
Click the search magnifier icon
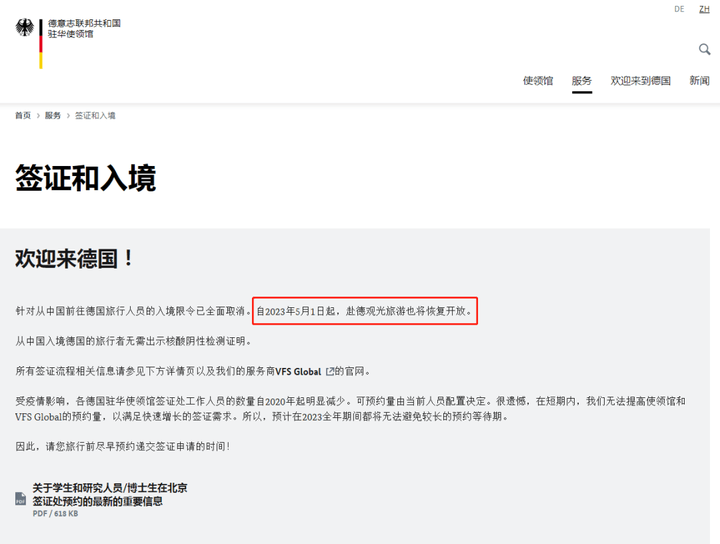[704, 49]
